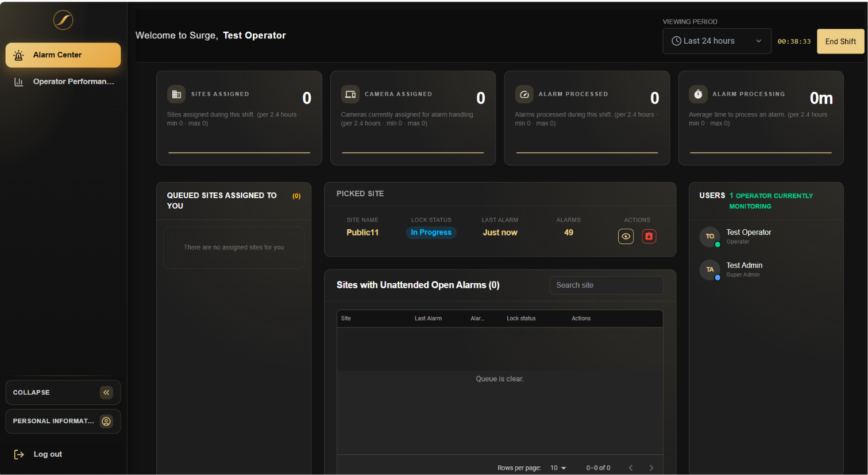The height and width of the screenshot is (475, 868).
Task: Click the Camera Assigned icon
Action: (x=350, y=94)
